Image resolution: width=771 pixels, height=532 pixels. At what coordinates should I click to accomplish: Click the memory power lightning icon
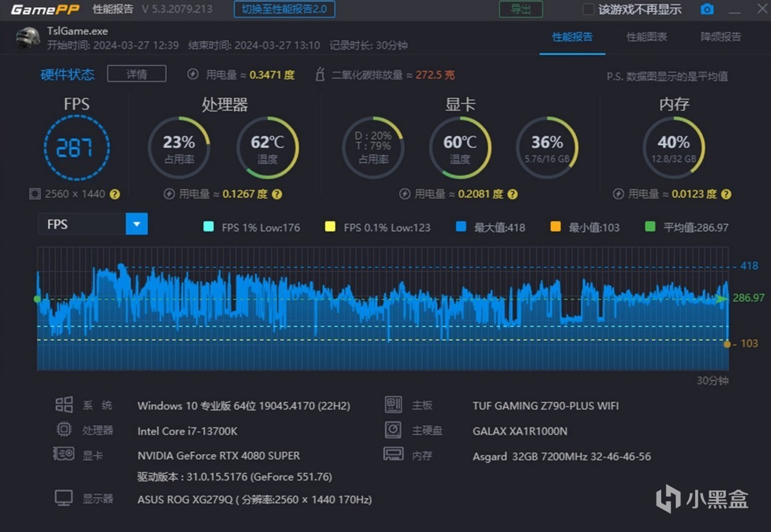point(618,194)
